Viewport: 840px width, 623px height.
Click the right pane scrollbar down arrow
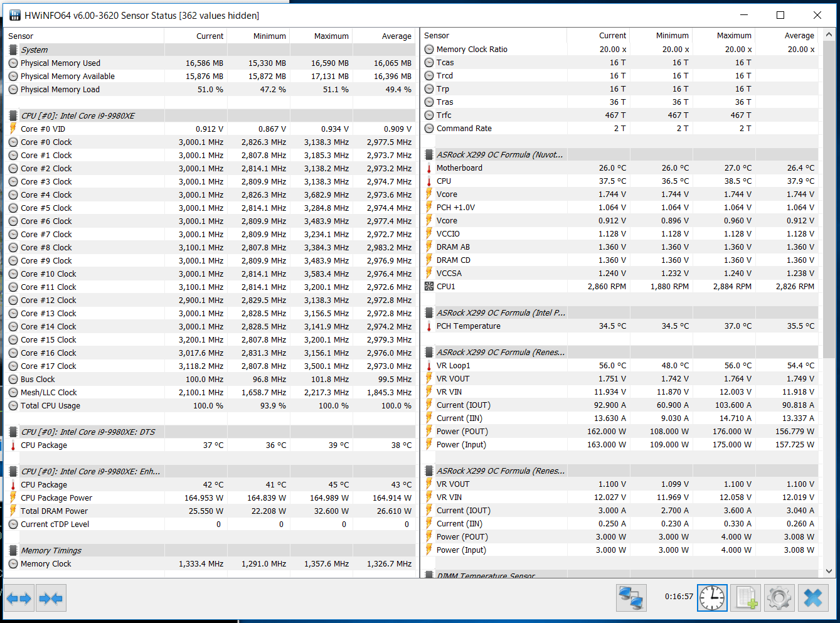tap(829, 571)
